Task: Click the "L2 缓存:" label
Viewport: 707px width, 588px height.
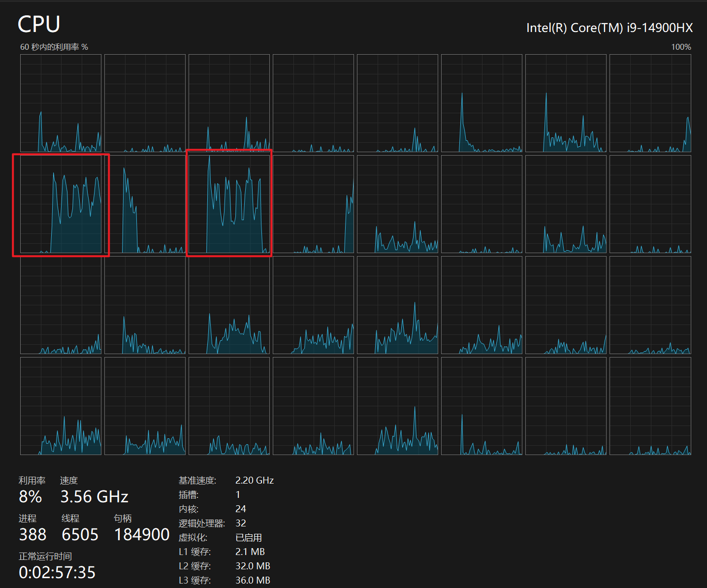Action: 195,566
